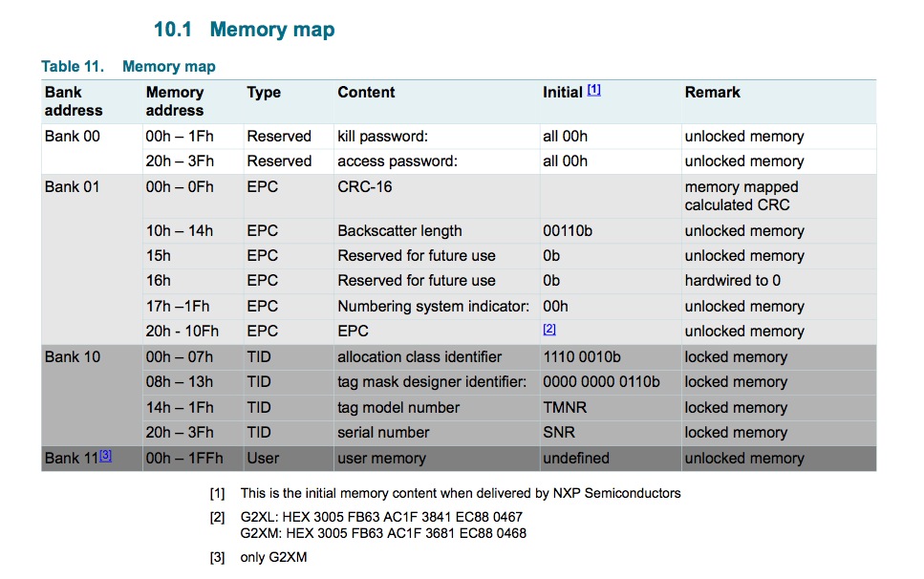The height and width of the screenshot is (579, 924).
Task: Click the 'Backscatter length' cell
Action: (399, 231)
